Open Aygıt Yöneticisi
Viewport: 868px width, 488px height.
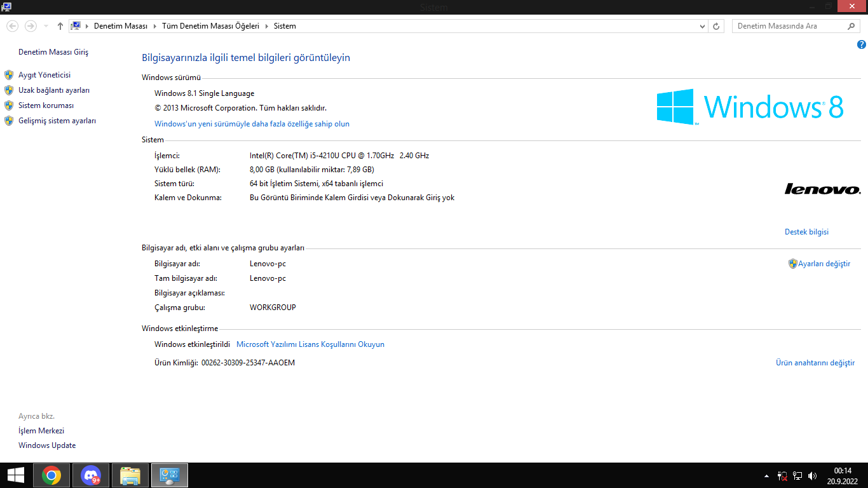tap(44, 75)
